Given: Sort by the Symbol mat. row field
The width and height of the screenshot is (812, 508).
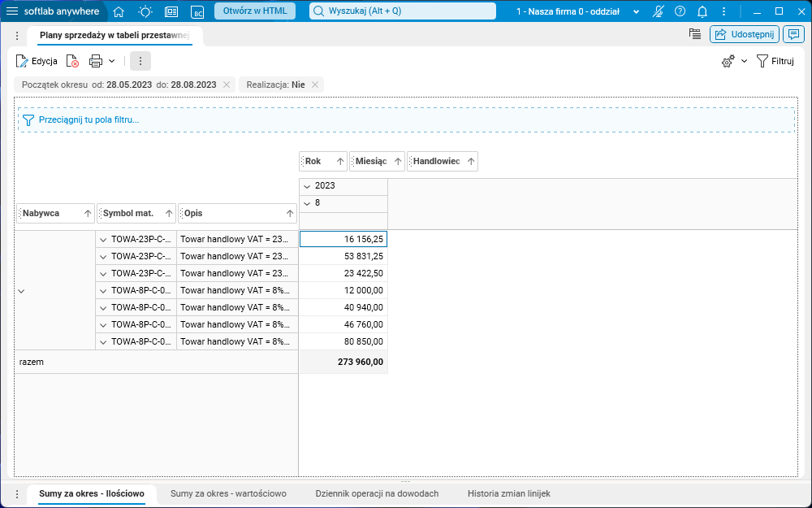Looking at the screenshot, I should [136, 213].
